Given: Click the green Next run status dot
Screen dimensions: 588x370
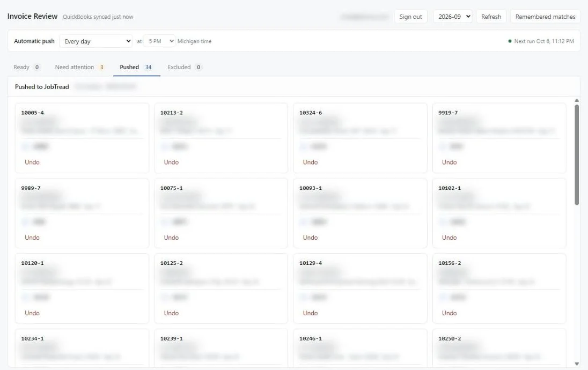Looking at the screenshot, I should [x=510, y=41].
